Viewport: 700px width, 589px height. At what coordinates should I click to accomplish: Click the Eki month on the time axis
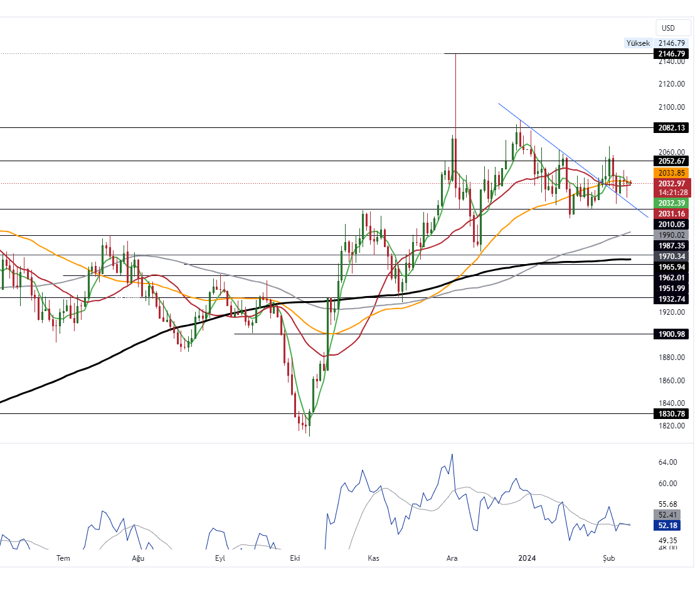(x=295, y=558)
